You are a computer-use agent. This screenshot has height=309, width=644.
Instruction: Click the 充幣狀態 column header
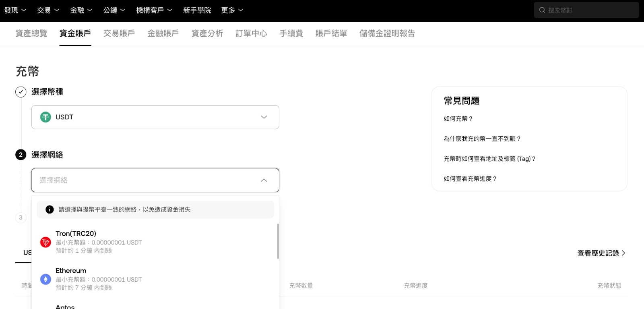(609, 286)
